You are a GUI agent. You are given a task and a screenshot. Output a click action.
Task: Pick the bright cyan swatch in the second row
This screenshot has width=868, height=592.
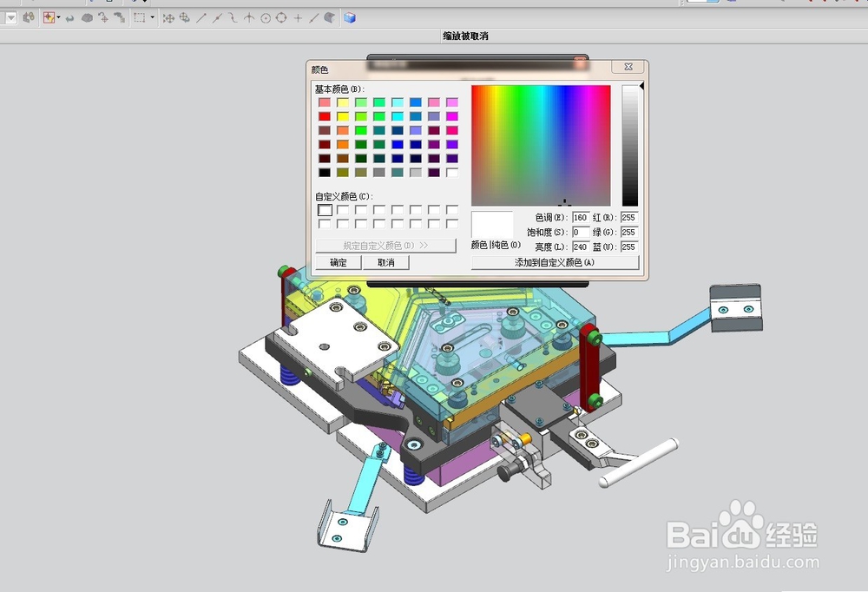pyautogui.click(x=398, y=116)
